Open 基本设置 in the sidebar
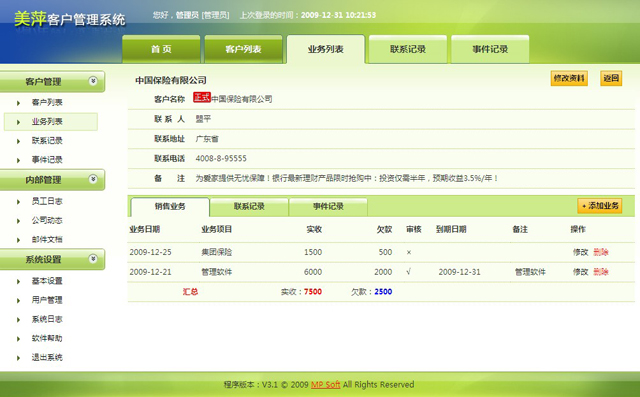 tap(47, 281)
